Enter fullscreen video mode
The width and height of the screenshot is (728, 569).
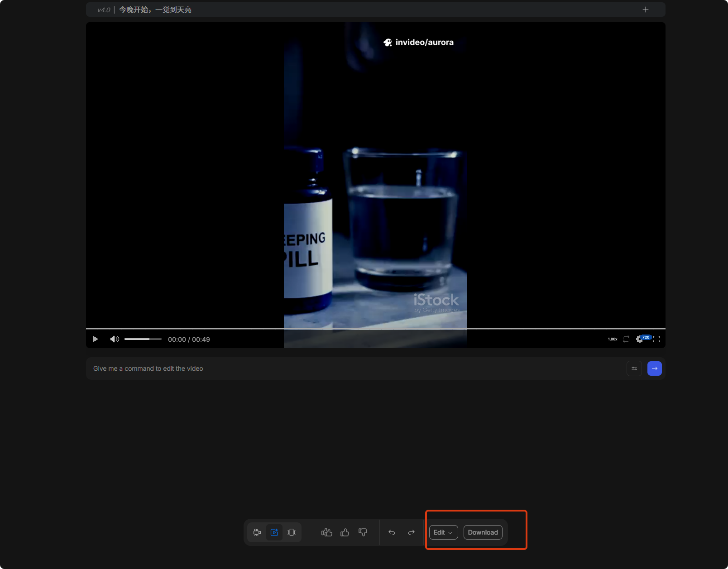pyautogui.click(x=656, y=339)
